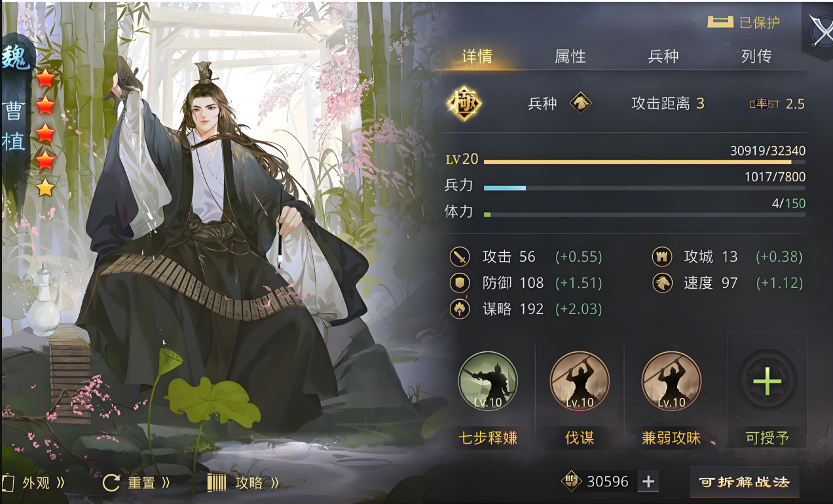Add currency with plus beside 30596

click(648, 482)
